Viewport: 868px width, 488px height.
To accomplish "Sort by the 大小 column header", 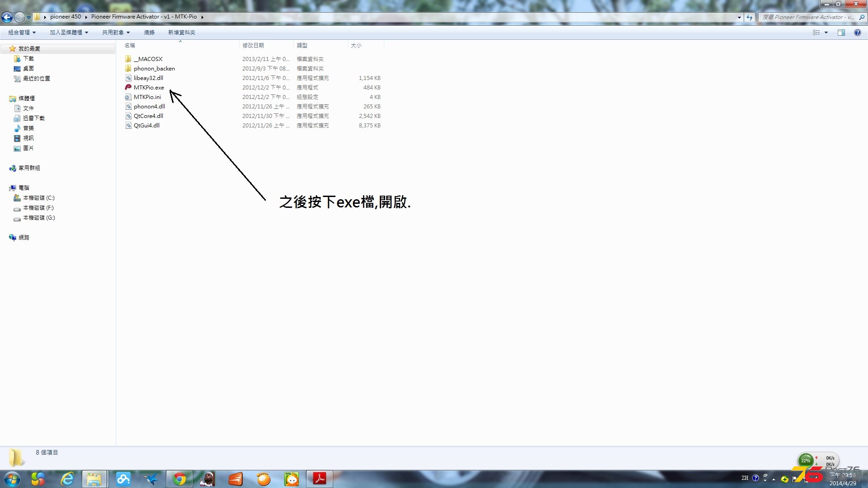I will (356, 46).
